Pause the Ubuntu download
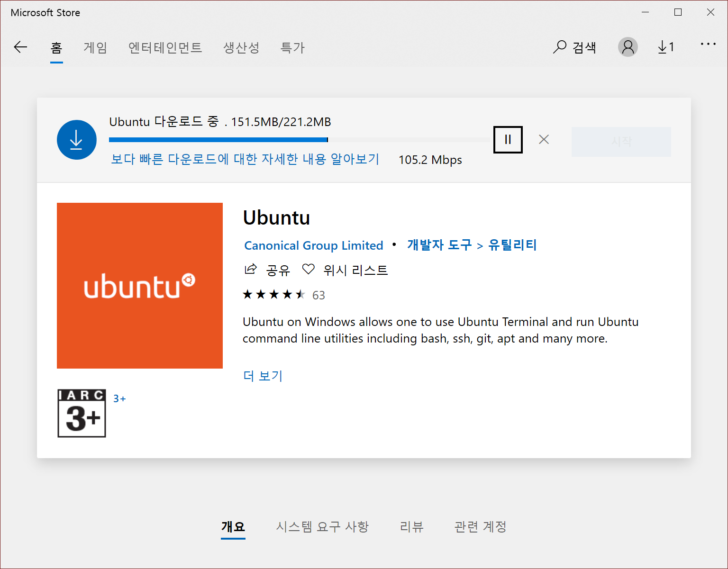728x569 pixels. coord(508,140)
